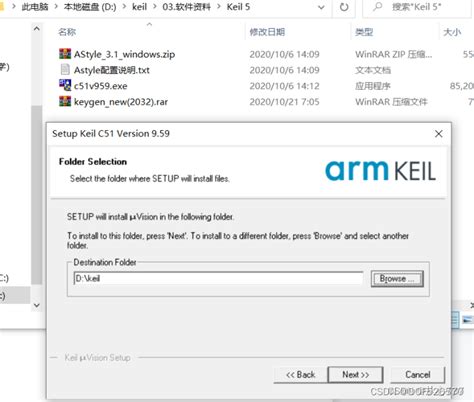Sort files by 名称 column
The width and height of the screenshot is (474, 402).
(x=67, y=32)
